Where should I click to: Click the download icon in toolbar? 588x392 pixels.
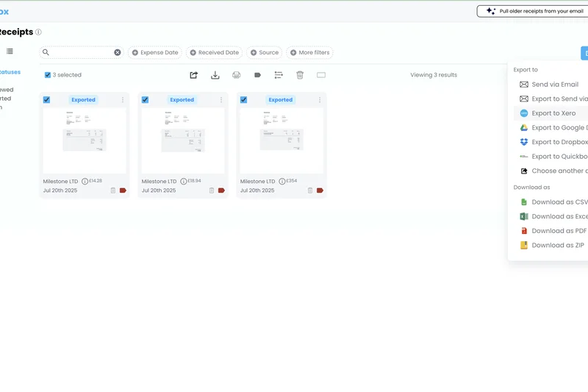coord(215,75)
